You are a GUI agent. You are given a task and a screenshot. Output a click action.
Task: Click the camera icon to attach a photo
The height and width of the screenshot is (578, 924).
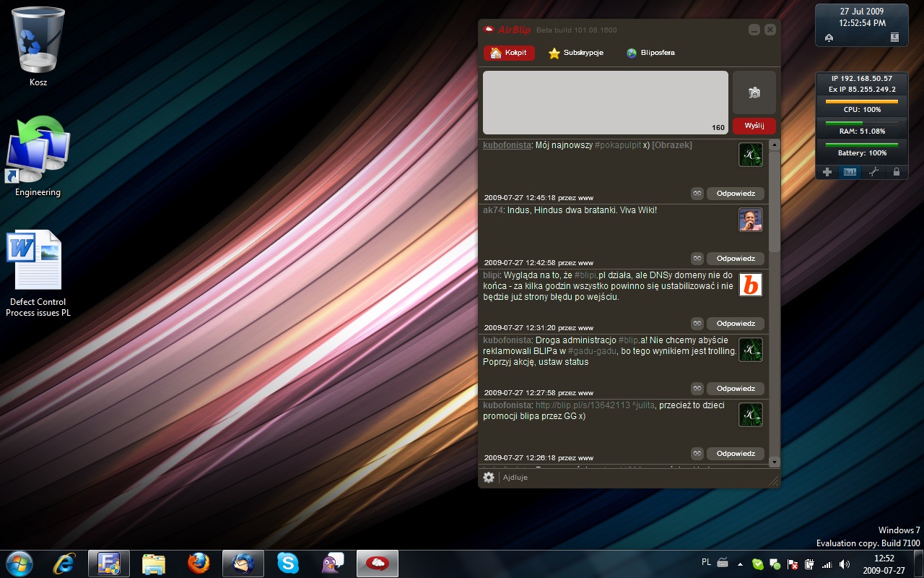(x=754, y=92)
